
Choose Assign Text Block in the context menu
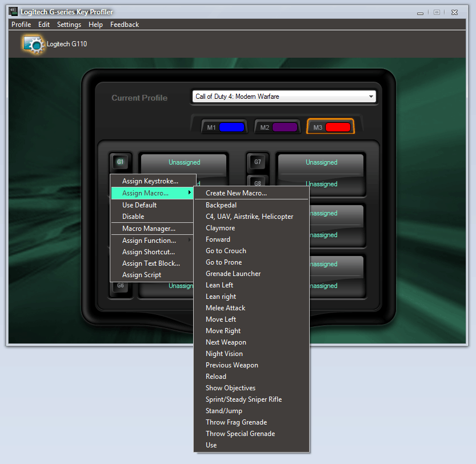[x=152, y=263]
